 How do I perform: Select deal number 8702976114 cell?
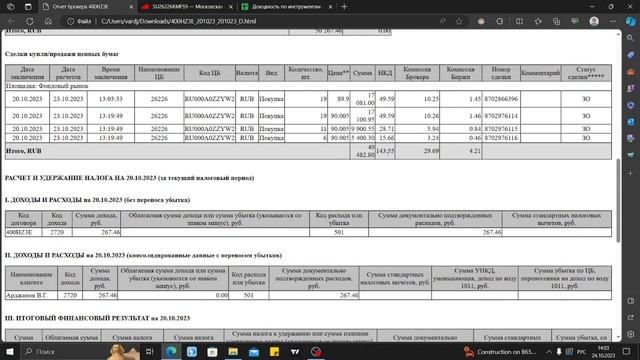(x=501, y=116)
